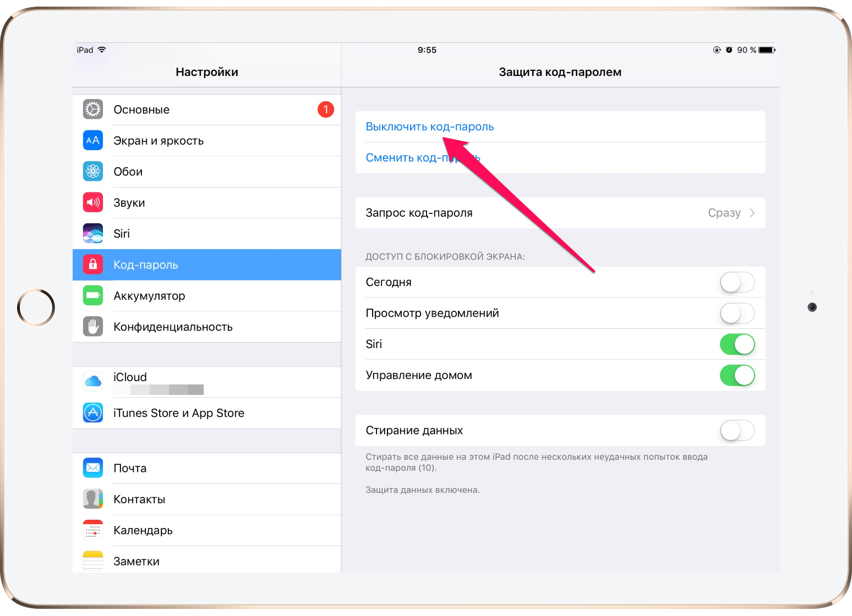Tap the alarm clock status icon
852x616 pixels.
[729, 50]
